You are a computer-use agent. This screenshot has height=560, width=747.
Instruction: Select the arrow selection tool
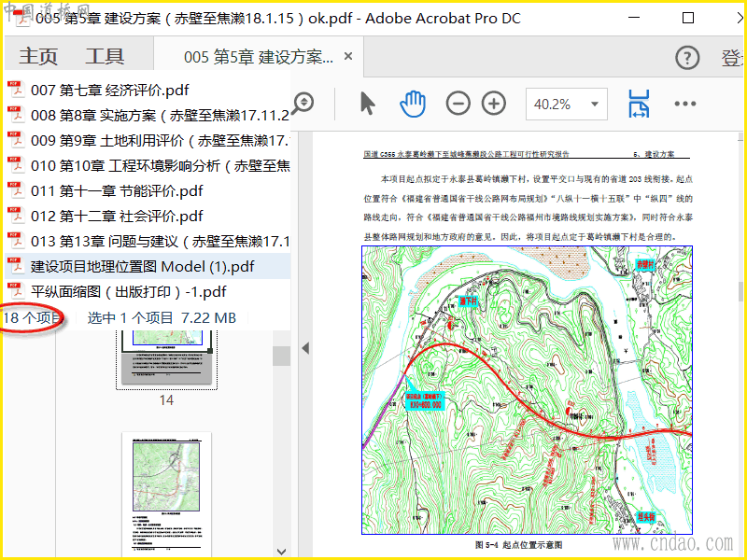(x=367, y=104)
